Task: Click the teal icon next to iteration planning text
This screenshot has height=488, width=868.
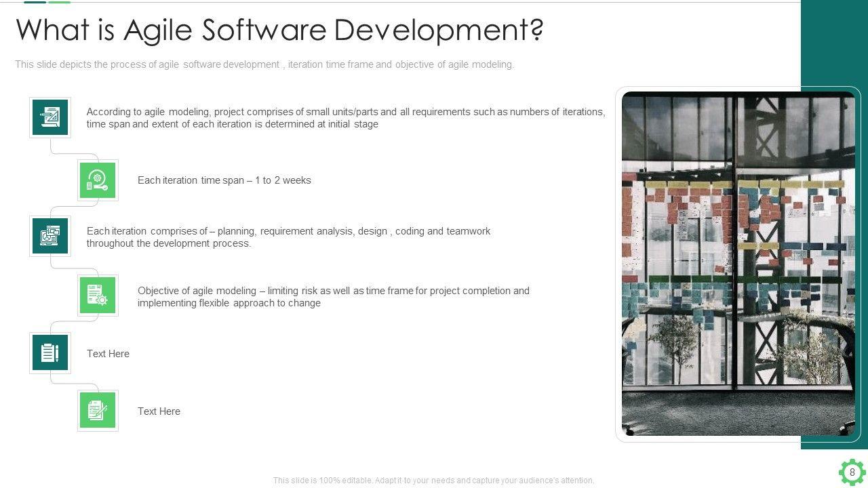Action: 50,237
